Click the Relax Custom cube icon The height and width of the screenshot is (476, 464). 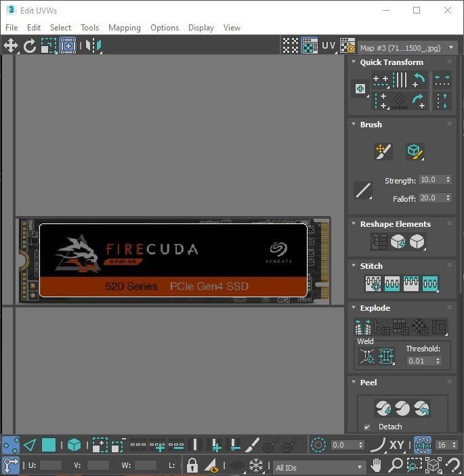pos(417,242)
